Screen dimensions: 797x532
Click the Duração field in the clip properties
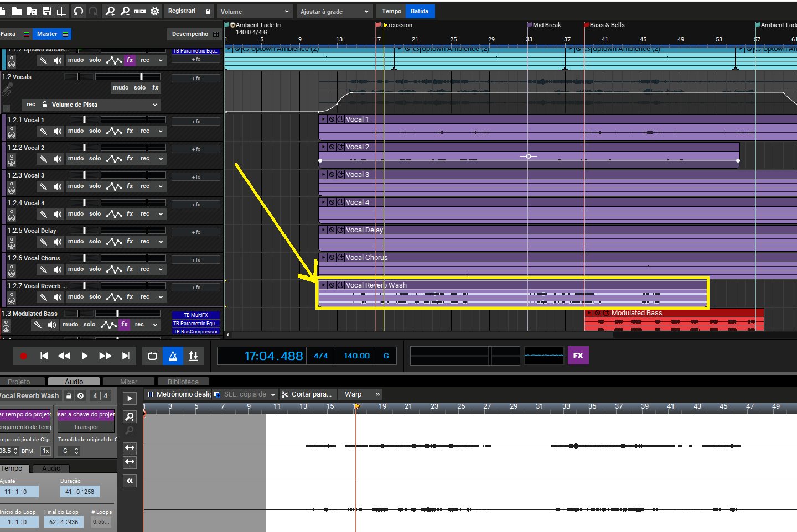(x=80, y=491)
